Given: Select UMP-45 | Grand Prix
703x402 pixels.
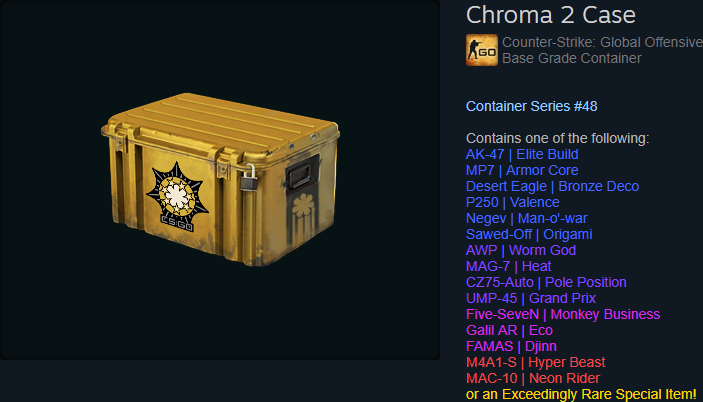Looking at the screenshot, I should [x=531, y=298].
